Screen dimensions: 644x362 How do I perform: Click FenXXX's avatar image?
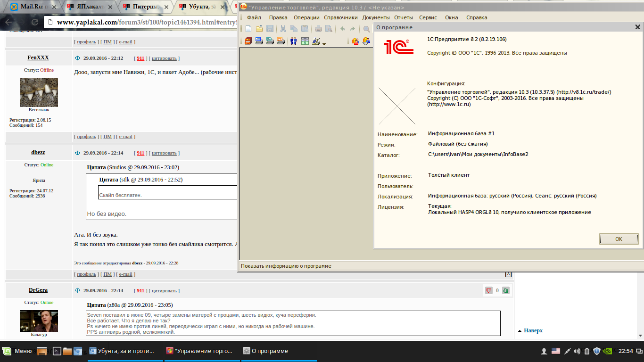[x=39, y=92]
